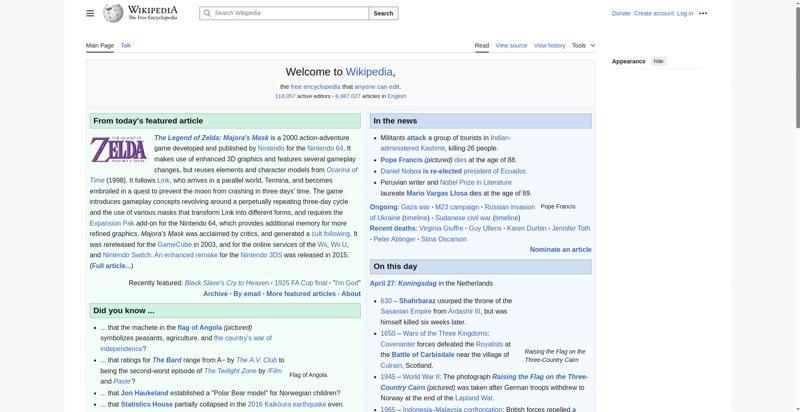
Task: Click the flag of Angola link
Action: 199,327
